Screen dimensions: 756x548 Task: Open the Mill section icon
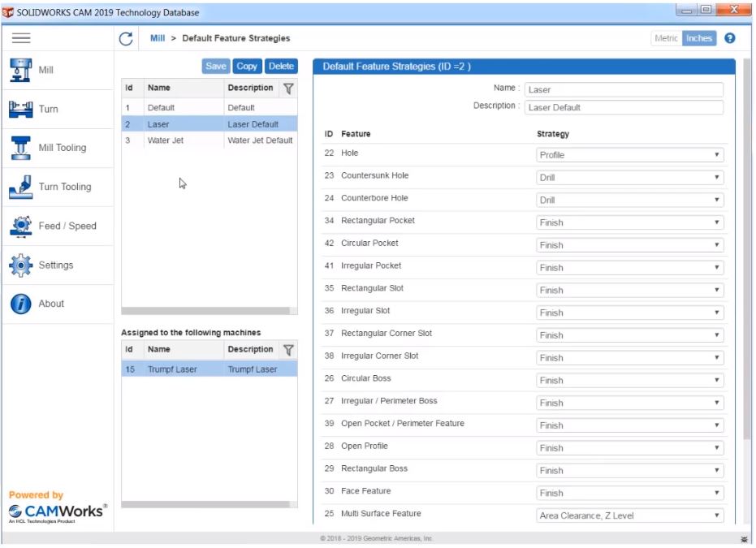point(21,70)
